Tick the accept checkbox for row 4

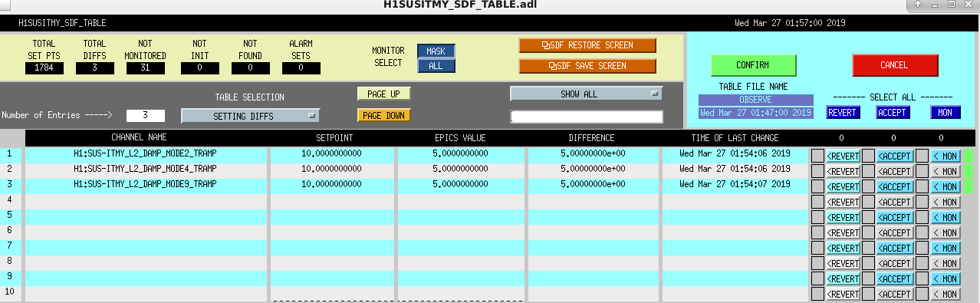[x=868, y=202]
